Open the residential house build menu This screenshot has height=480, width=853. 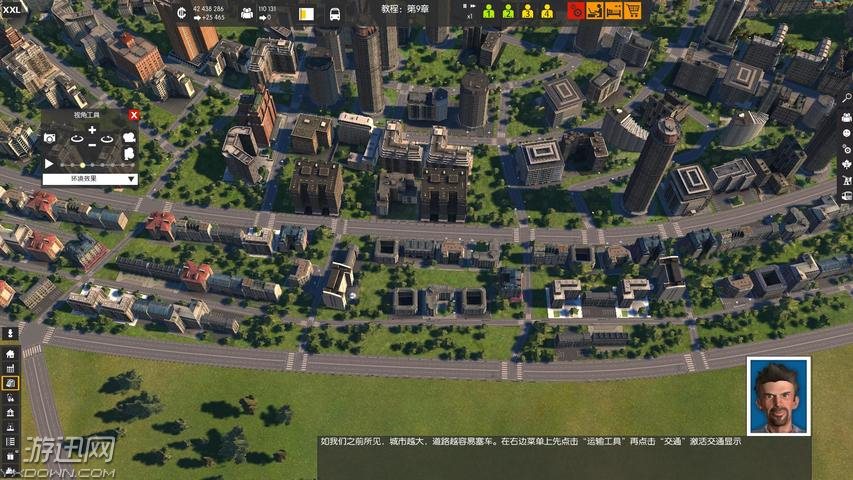point(10,354)
